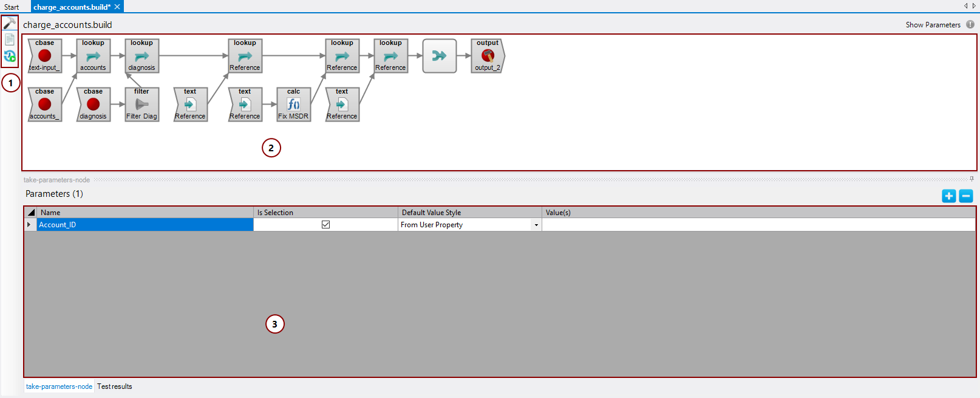Click the tab scroll right arrow

point(974,6)
